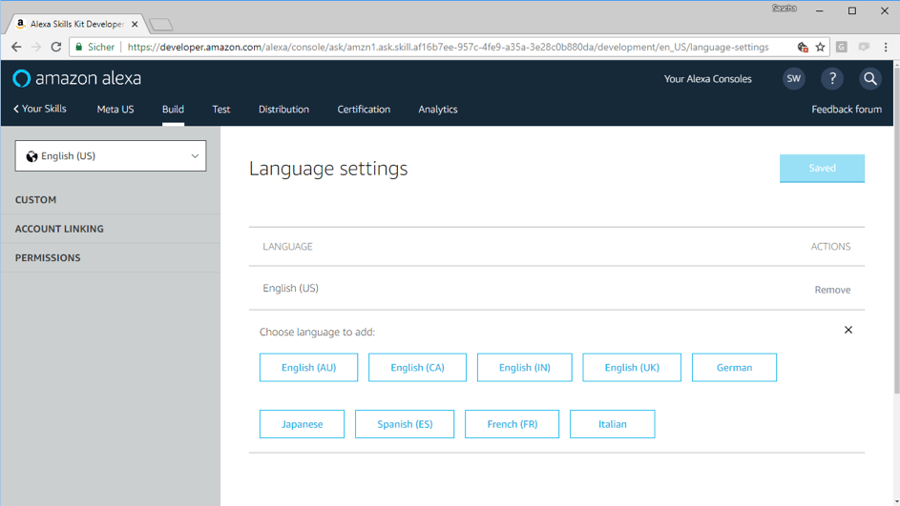Bookmark page with the star icon
This screenshot has height=506, width=900.
point(820,47)
